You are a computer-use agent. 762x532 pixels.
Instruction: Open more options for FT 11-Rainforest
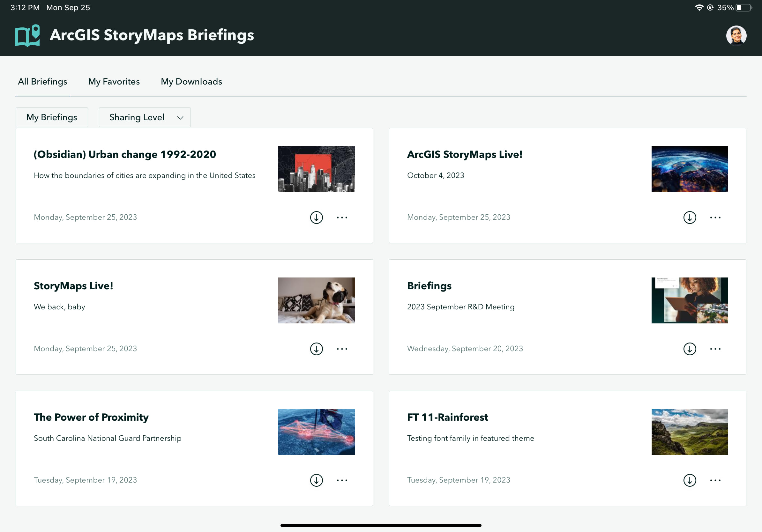click(x=715, y=480)
